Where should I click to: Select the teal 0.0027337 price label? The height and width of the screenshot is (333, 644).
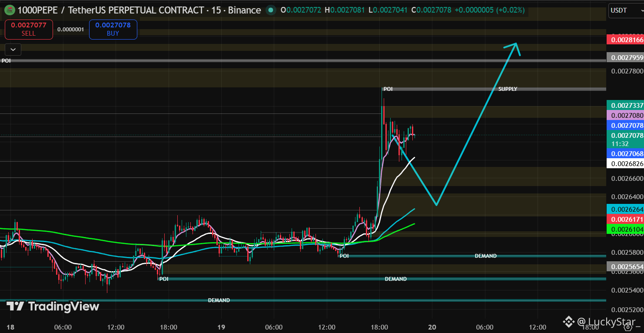tap(625, 105)
